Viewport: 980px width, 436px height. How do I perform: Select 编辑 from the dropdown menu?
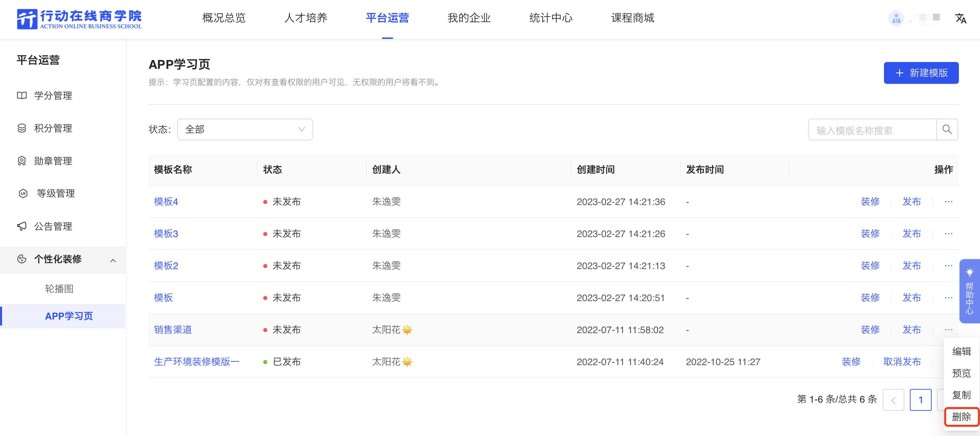[x=961, y=351]
